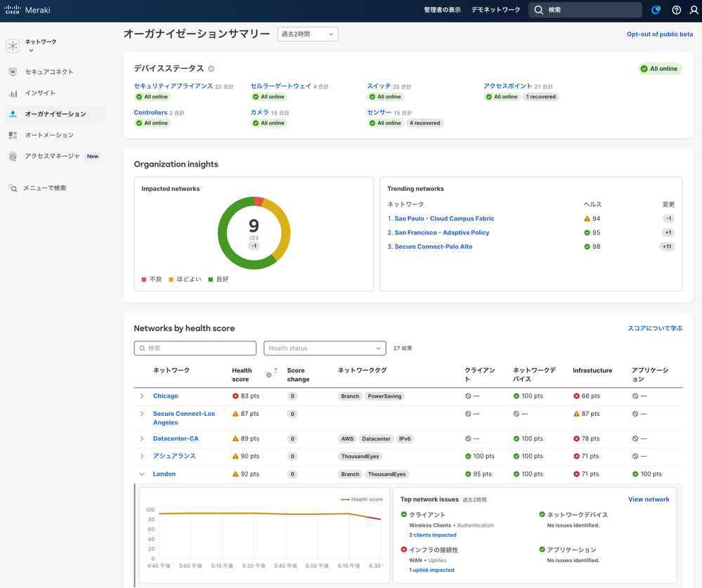This screenshot has height=588, width=702.
Task: Click the info icon beside デバイスステータス
Action: (211, 69)
